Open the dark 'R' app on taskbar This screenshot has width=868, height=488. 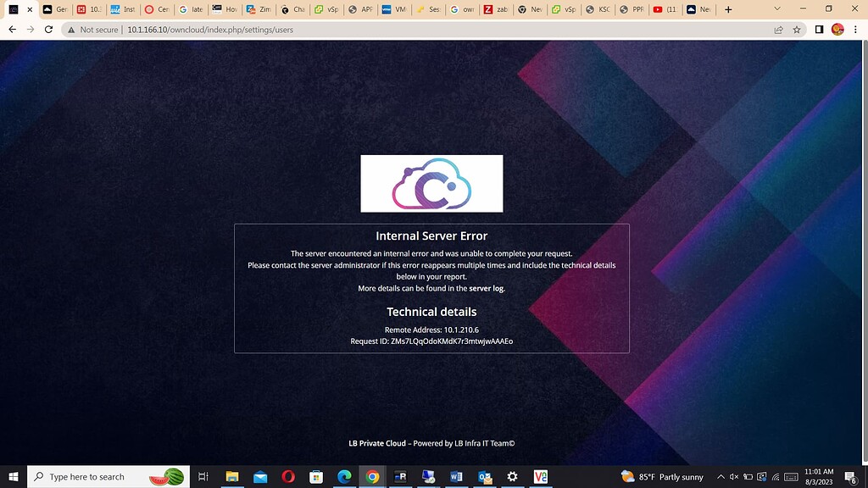click(400, 476)
